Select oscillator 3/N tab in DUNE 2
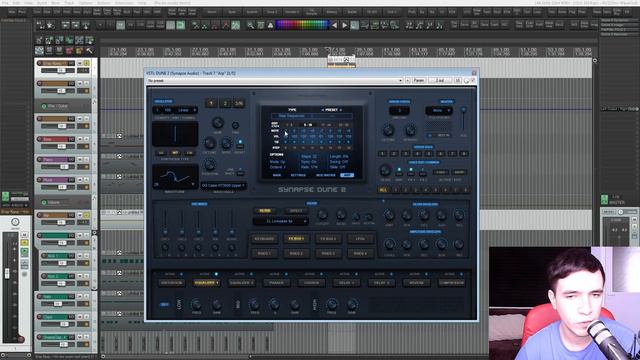The width and height of the screenshot is (640, 360). tap(239, 103)
